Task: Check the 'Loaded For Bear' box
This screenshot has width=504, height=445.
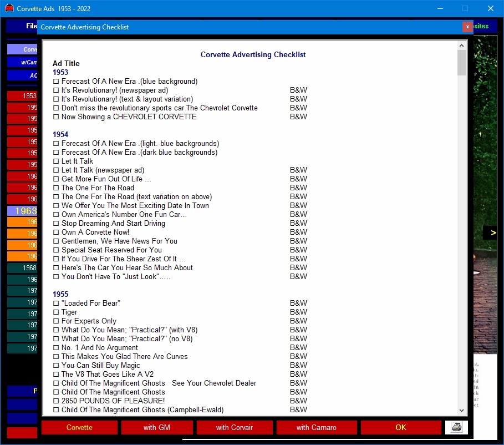Action: pyautogui.click(x=56, y=304)
